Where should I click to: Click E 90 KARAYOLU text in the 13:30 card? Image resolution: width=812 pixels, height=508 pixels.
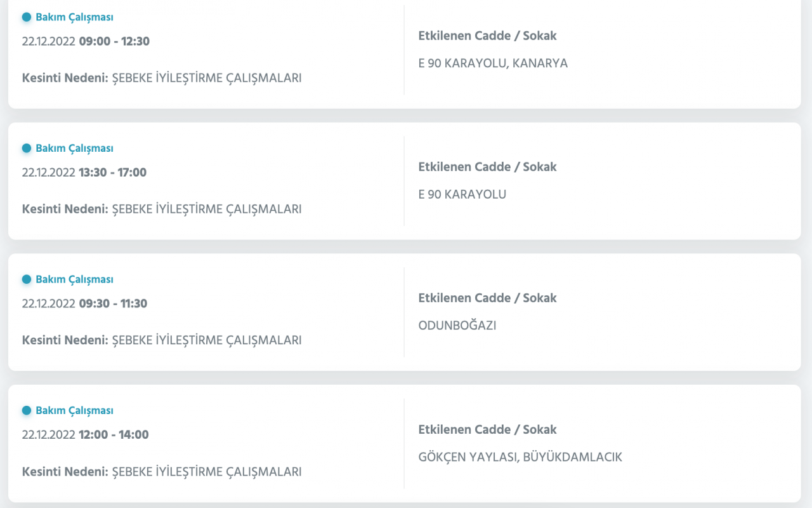pos(462,195)
